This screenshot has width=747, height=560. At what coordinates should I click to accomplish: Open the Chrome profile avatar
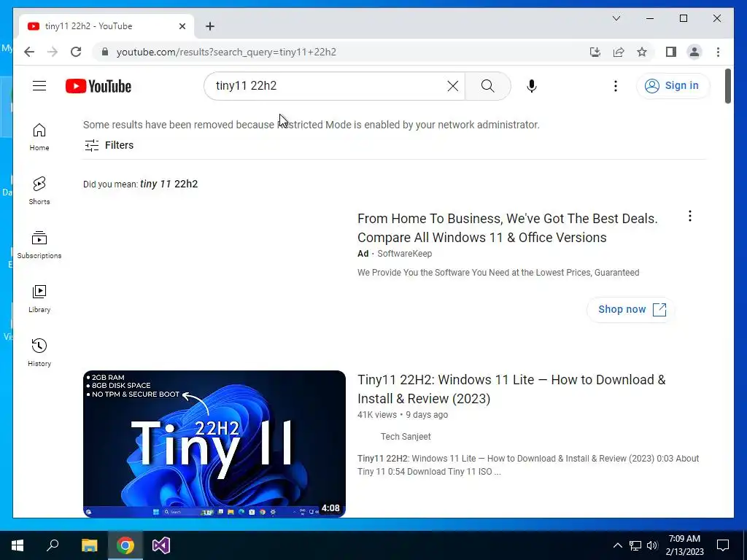coord(694,52)
